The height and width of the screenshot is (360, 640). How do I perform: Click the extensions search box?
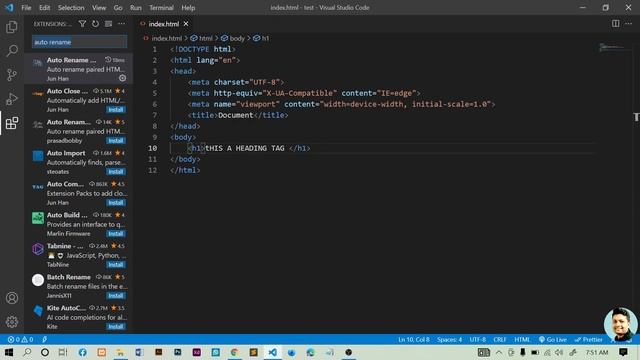pyautogui.click(x=79, y=42)
